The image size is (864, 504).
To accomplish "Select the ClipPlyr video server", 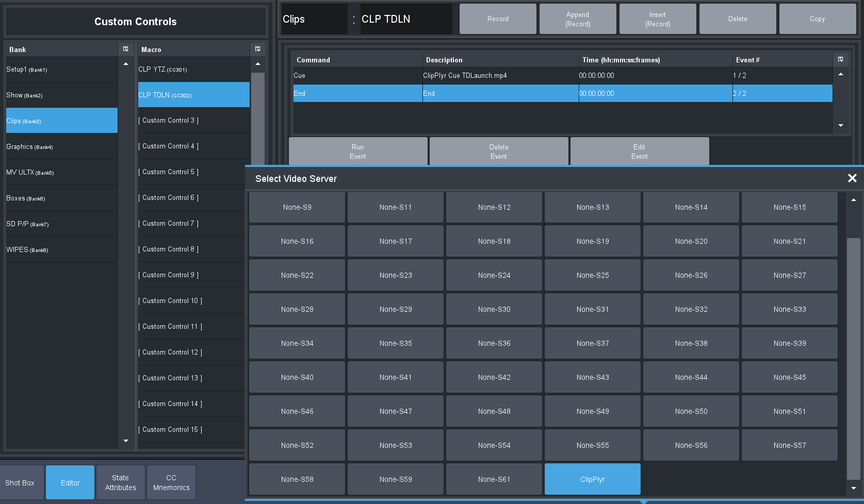I will pos(592,479).
